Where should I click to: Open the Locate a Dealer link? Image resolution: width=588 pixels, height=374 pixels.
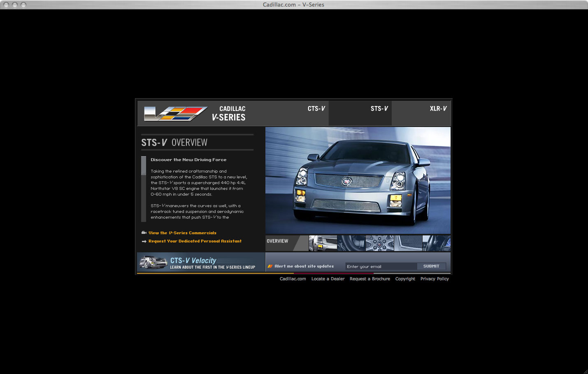(x=328, y=279)
